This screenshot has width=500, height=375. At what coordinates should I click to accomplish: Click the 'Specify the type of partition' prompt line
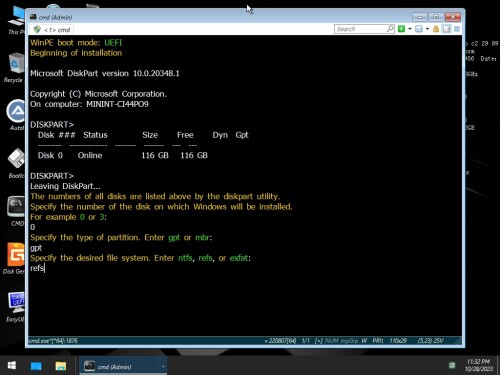(x=121, y=238)
